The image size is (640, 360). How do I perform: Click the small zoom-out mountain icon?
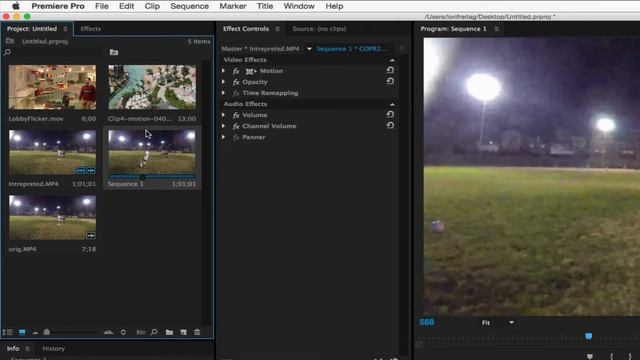36,333
